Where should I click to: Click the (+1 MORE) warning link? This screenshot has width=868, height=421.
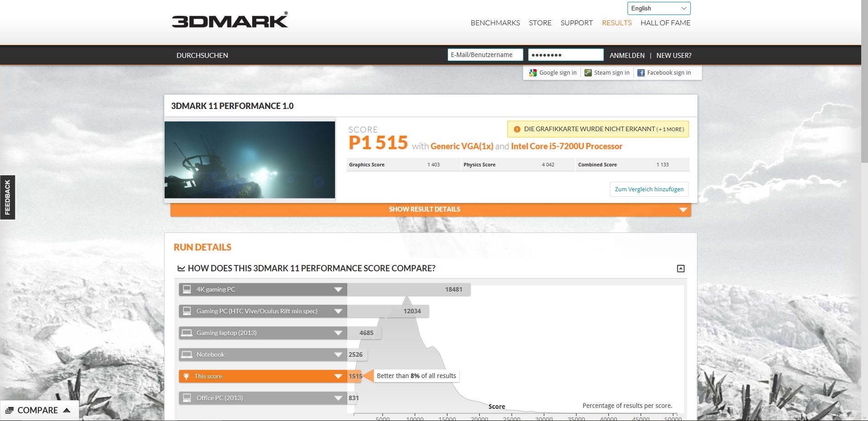(x=670, y=129)
